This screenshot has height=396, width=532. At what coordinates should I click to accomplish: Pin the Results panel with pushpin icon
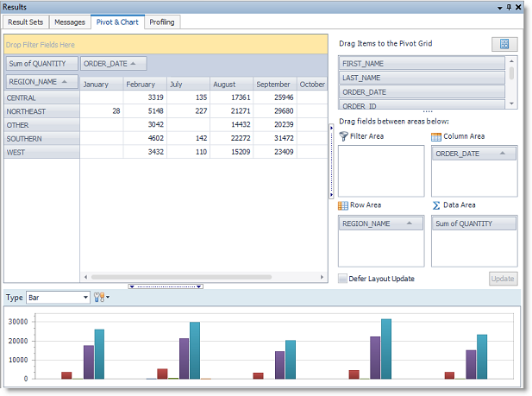[x=509, y=7]
